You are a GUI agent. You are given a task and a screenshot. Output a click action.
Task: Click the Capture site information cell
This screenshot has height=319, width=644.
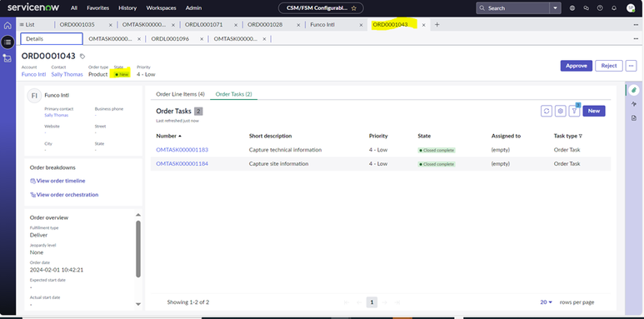[278, 164]
